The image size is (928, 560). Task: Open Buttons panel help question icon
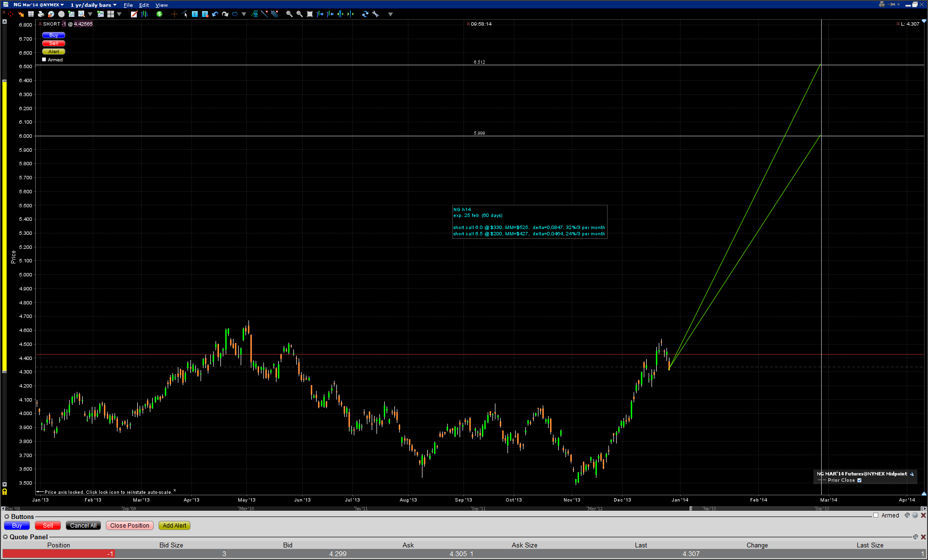tap(915, 516)
